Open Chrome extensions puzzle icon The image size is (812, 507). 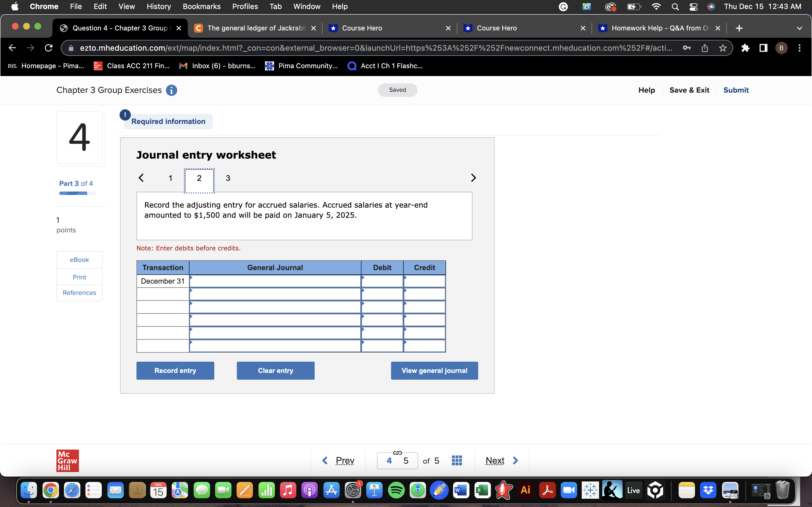click(x=745, y=48)
